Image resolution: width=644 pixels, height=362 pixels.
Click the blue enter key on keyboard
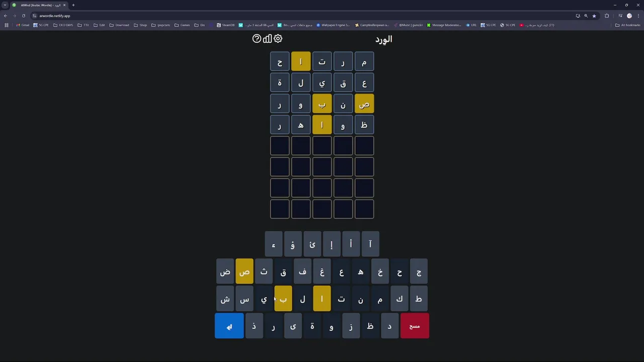(x=229, y=326)
